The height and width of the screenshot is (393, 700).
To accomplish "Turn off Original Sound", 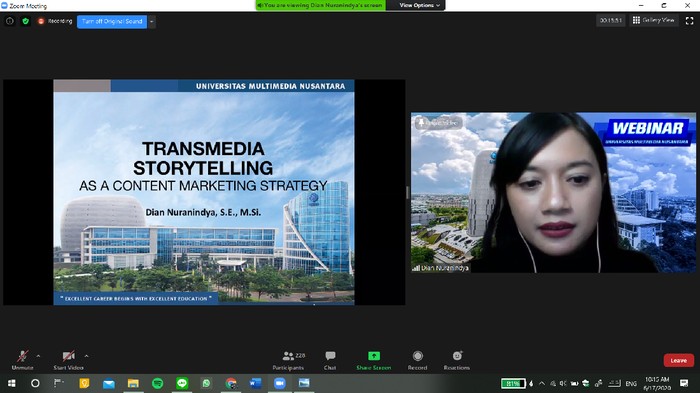I will point(112,21).
